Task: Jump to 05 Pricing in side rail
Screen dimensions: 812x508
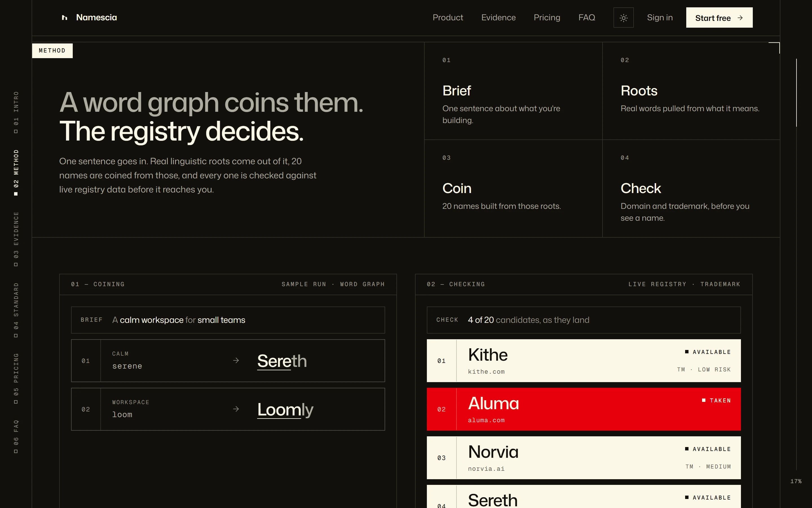Action: click(x=16, y=378)
